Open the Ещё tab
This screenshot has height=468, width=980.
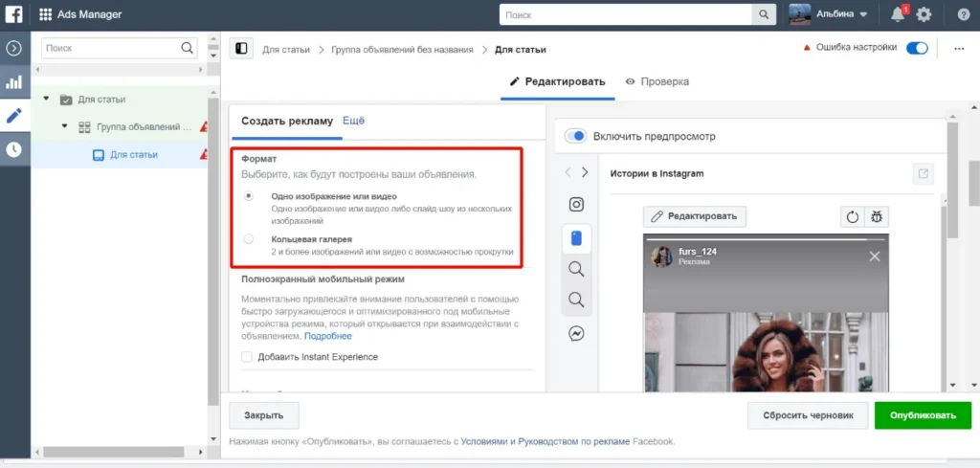click(x=353, y=121)
